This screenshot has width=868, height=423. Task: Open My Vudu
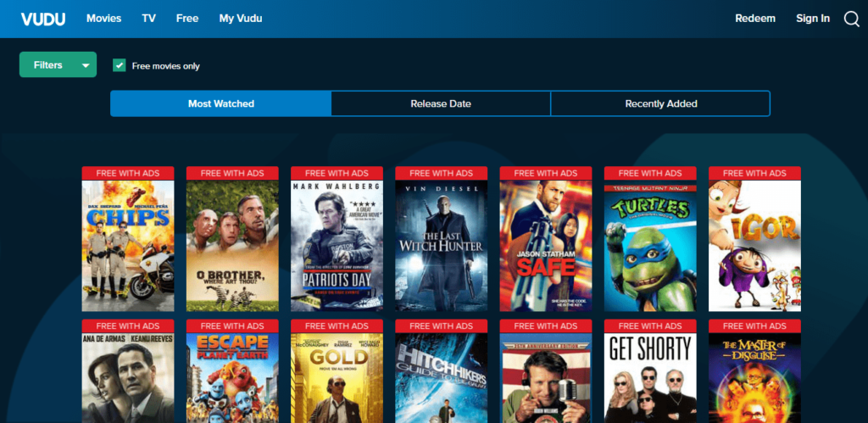point(240,19)
